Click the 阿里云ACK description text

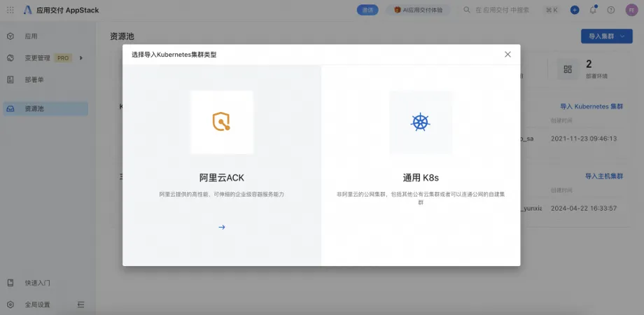pos(222,195)
